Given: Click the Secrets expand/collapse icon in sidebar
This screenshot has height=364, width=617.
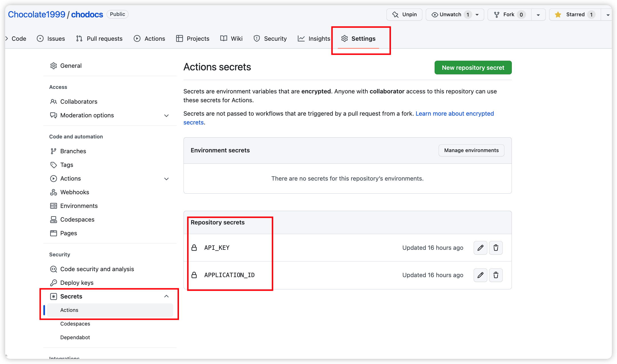Looking at the screenshot, I should pos(166,296).
